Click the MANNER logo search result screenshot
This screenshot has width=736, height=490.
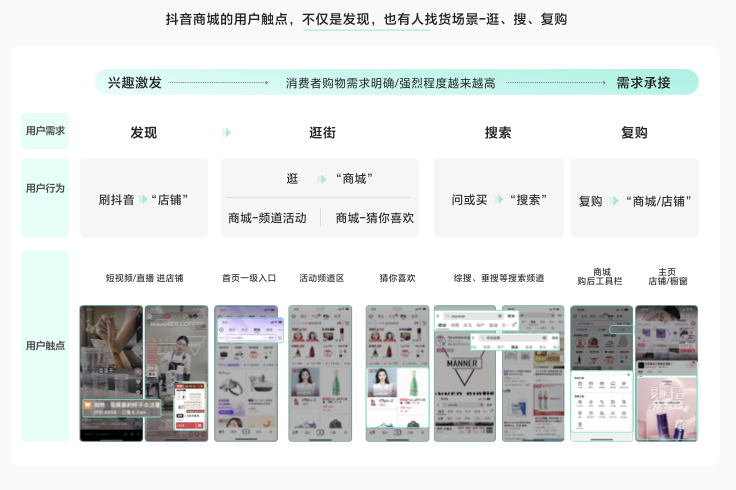click(x=467, y=373)
